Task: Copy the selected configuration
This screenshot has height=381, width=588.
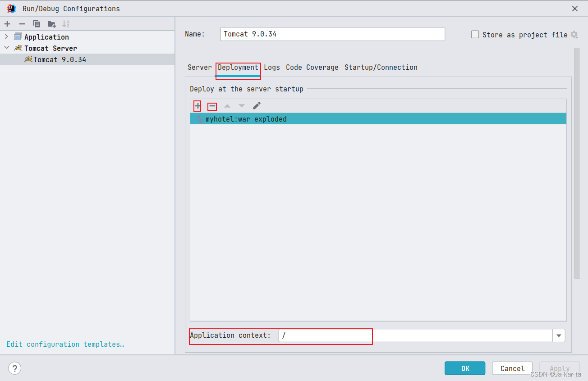Action: [x=37, y=24]
